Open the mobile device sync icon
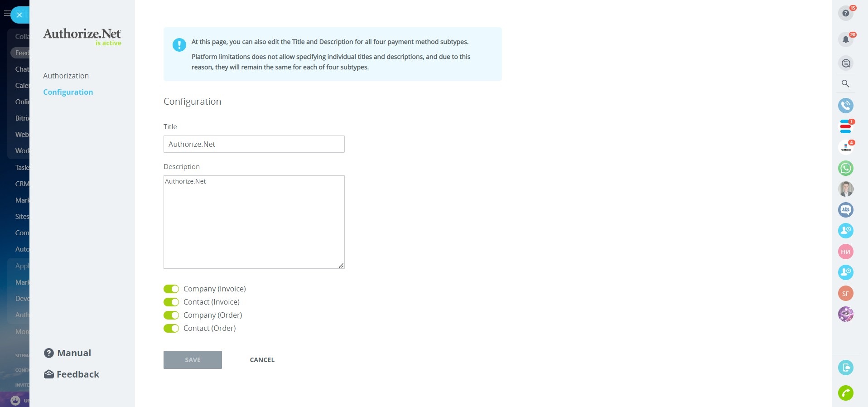The image size is (868, 407). tap(846, 368)
